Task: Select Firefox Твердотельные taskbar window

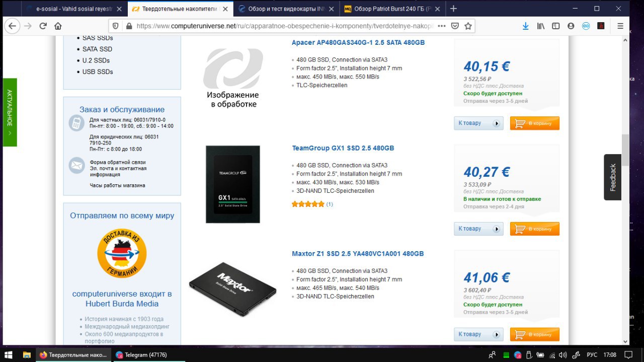Action: point(73,355)
